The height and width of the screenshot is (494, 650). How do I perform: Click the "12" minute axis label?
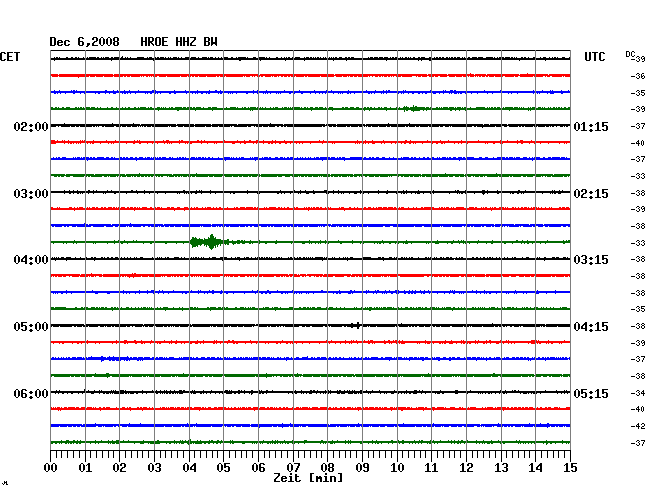coord(466,468)
